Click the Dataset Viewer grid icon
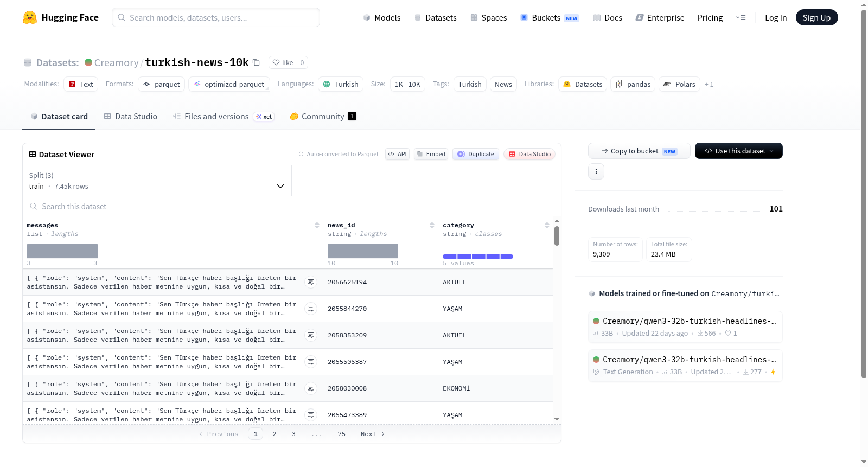Viewport: 868px width, 467px height. pyautogui.click(x=33, y=155)
